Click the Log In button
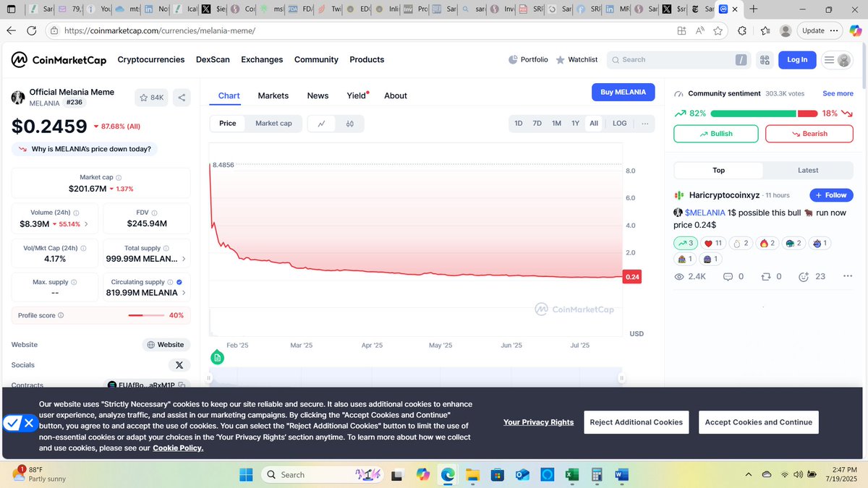The image size is (868, 488). [x=797, y=60]
